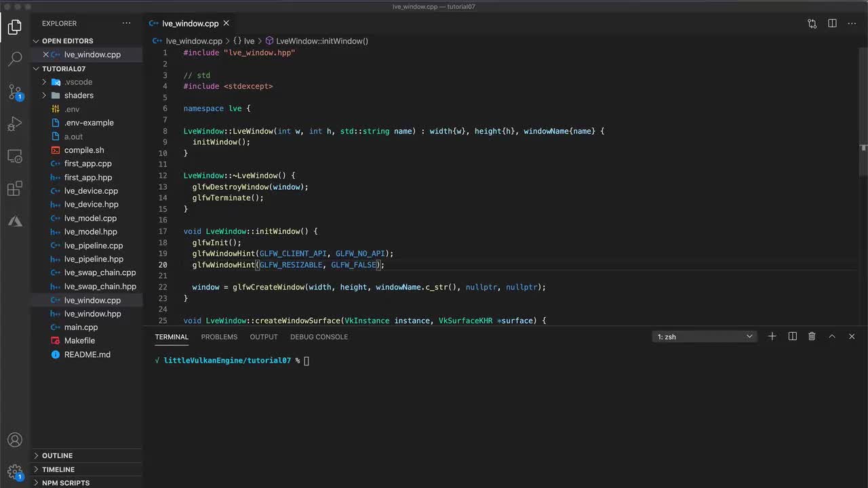The height and width of the screenshot is (488, 868).
Task: Click glfwCreateWindow on line 22
Action: point(269,287)
